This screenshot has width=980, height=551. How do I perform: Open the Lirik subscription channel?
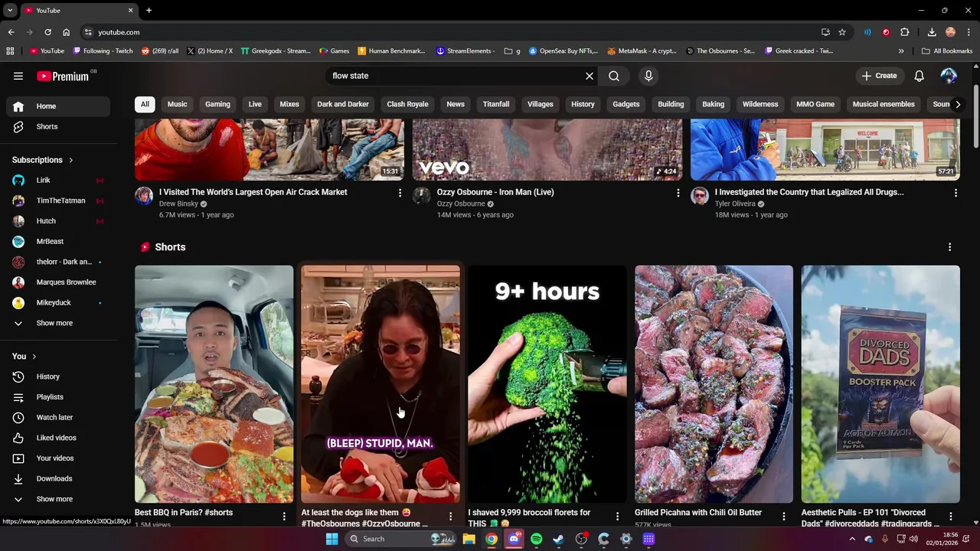click(58, 180)
